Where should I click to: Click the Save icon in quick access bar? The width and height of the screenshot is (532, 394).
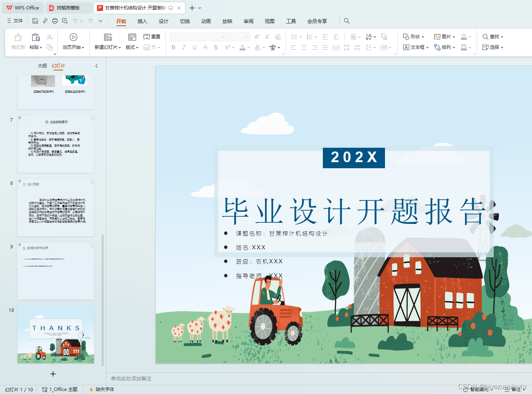[35, 21]
